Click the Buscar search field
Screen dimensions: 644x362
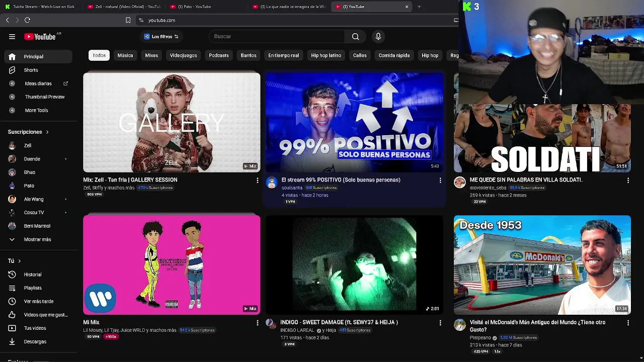(x=277, y=37)
